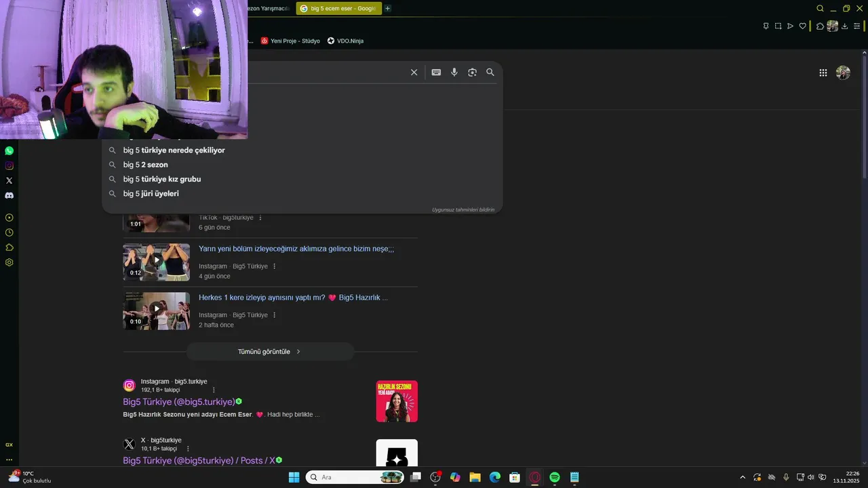Click 'Uygunsuz tahminleri bildirin' link
Screen dimensions: 868x488
463,209
